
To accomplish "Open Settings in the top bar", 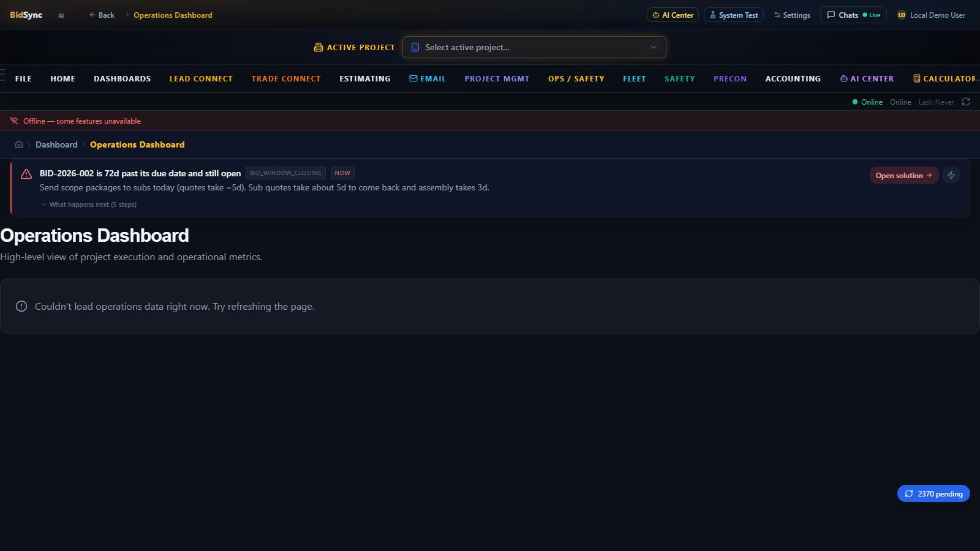I will [x=792, y=15].
